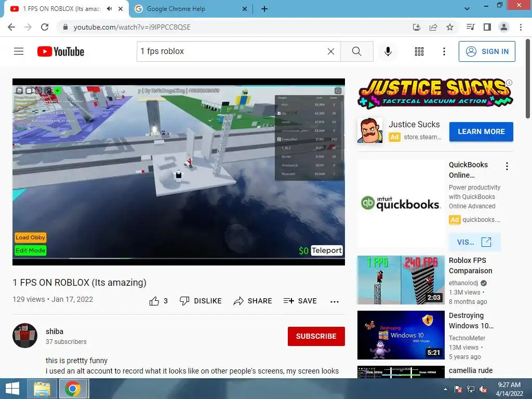Click the VIS... QuickBooks visit button

pyautogui.click(x=474, y=242)
